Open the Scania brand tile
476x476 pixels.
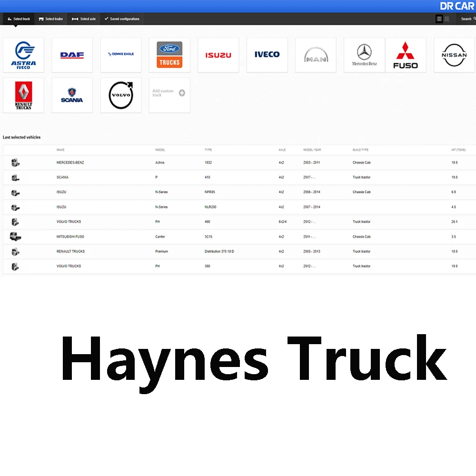[x=72, y=95]
